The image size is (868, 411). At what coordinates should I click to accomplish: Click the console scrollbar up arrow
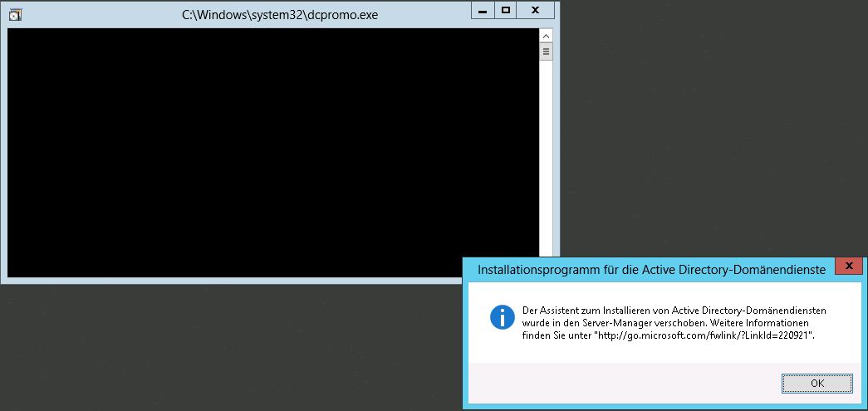(546, 36)
